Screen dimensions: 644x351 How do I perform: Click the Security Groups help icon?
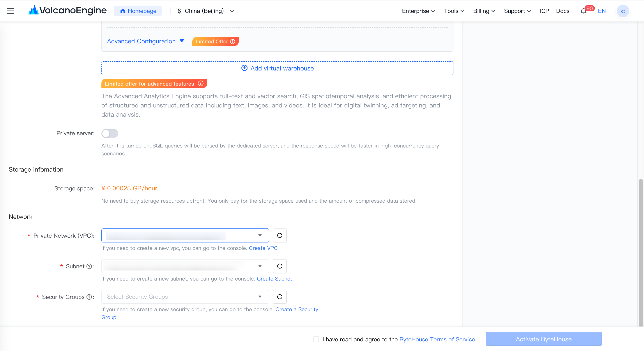pyautogui.click(x=89, y=297)
